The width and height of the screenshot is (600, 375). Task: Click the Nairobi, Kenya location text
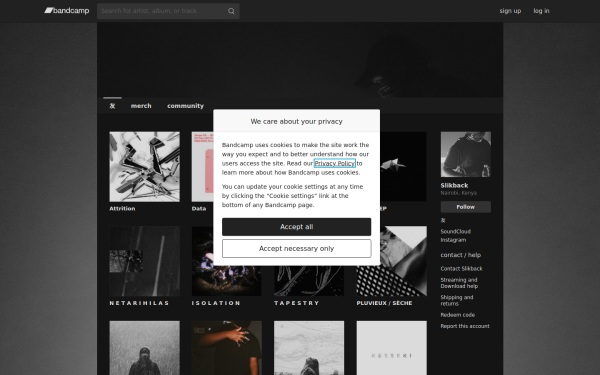tap(458, 193)
